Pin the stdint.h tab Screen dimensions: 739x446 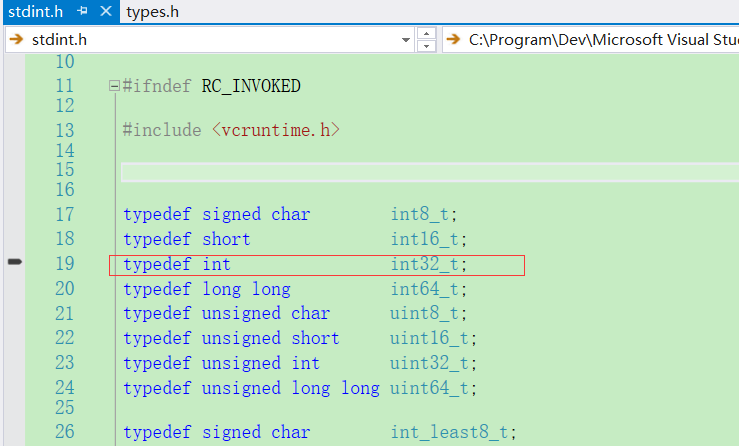click(83, 11)
